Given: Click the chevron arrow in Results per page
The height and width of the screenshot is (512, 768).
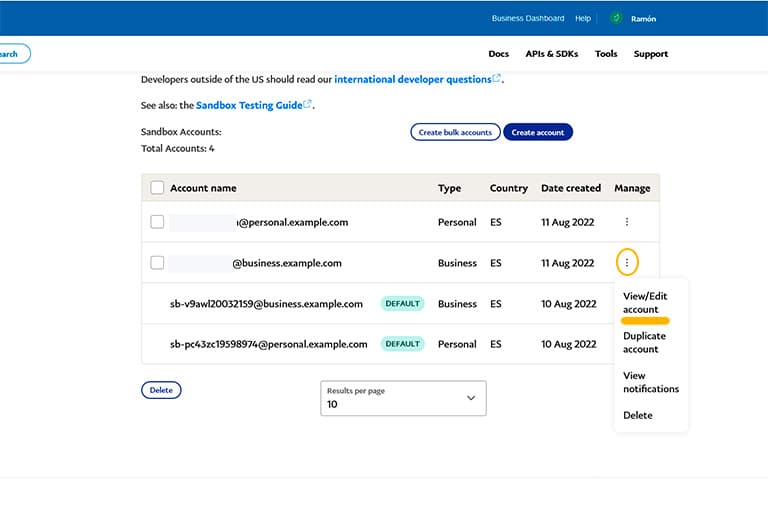Looking at the screenshot, I should [471, 398].
